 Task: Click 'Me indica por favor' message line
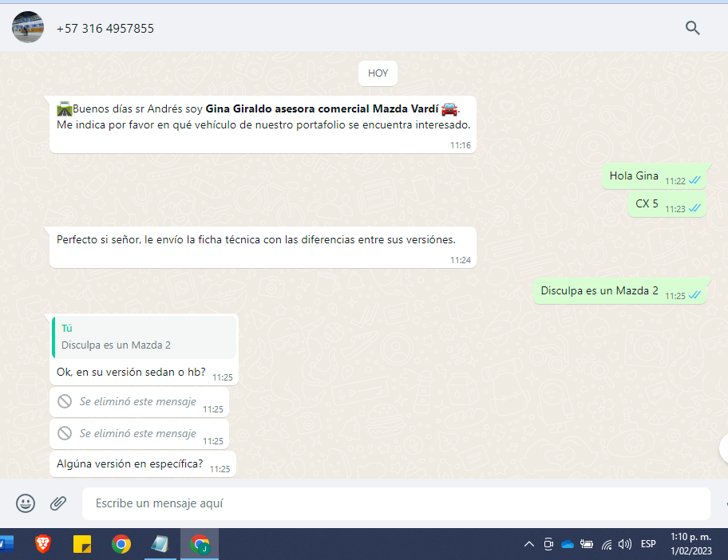[x=263, y=124]
